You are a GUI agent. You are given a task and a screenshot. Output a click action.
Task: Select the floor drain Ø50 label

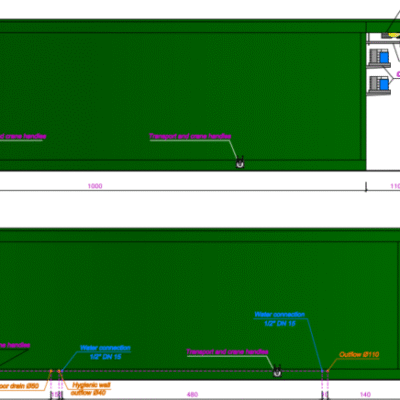[19, 386]
